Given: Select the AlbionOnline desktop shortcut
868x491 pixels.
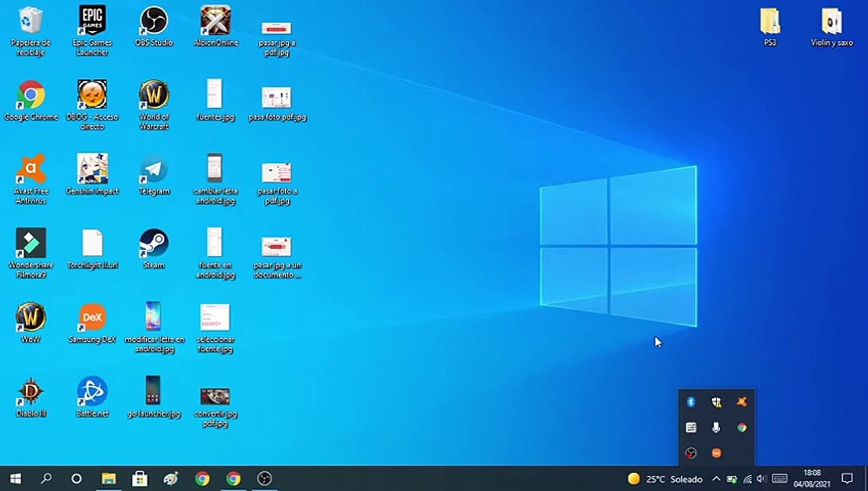Looking at the screenshot, I should [215, 26].
